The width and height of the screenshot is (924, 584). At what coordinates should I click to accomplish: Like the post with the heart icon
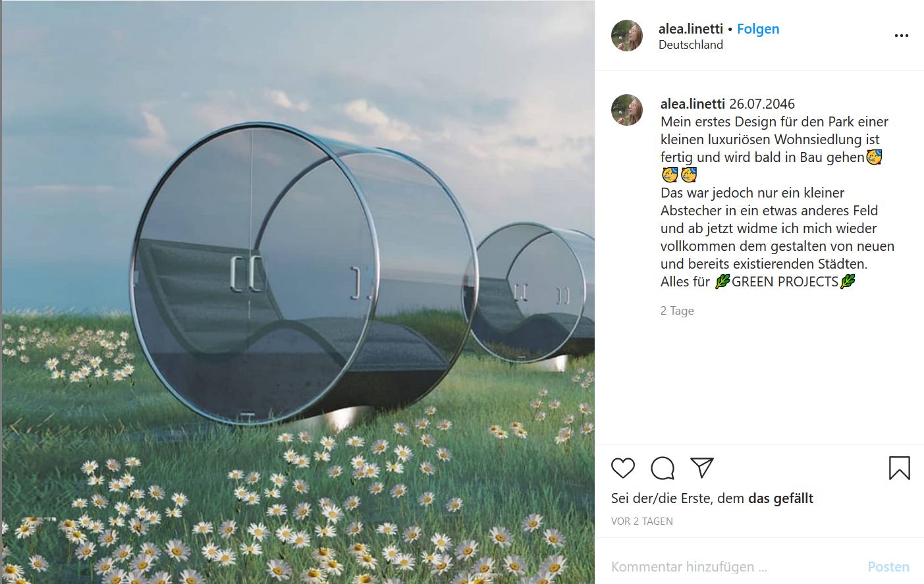(x=622, y=468)
